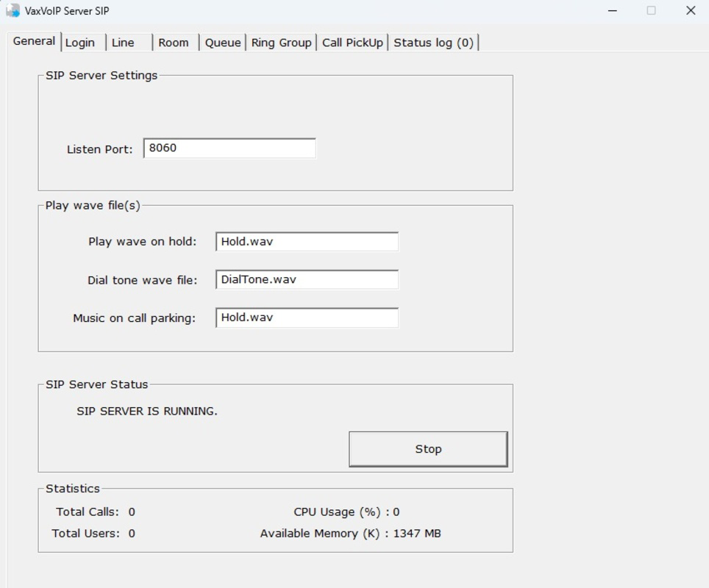Click the Dial tone wave file field
Viewport: 709px width, 588px height.
click(307, 279)
